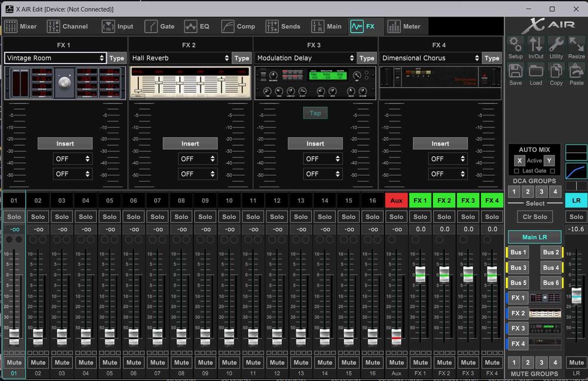The height and width of the screenshot is (381, 588).
Task: Toggle Solo on channel 08
Action: [181, 216]
